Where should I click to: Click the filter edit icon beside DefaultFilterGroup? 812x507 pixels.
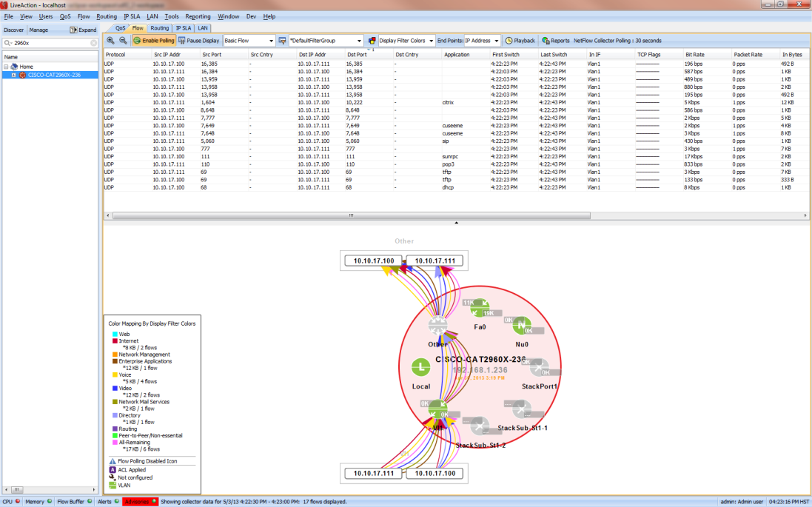point(282,41)
